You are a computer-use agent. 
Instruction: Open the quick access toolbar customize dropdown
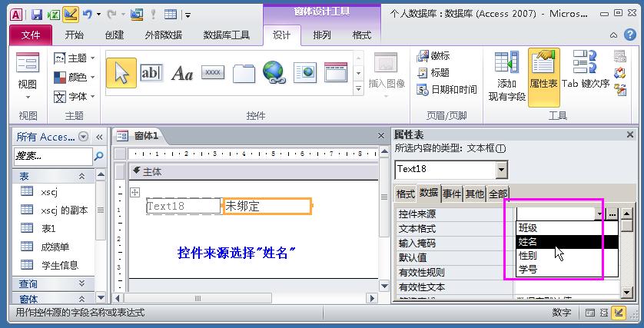point(188,15)
